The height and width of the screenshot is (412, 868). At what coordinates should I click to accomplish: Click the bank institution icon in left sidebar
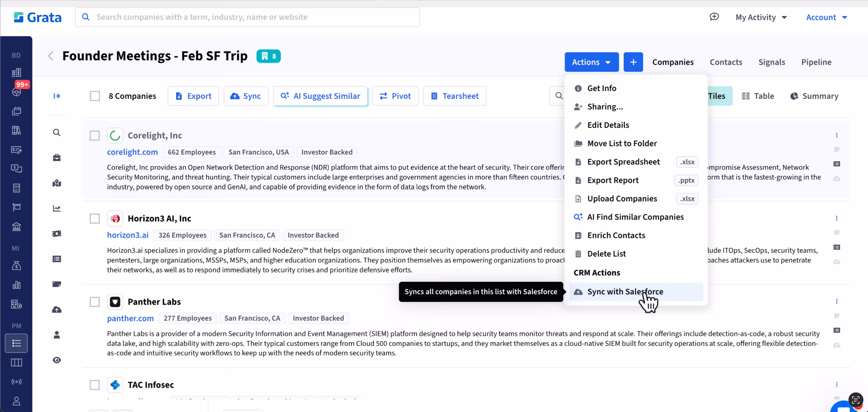click(x=16, y=227)
